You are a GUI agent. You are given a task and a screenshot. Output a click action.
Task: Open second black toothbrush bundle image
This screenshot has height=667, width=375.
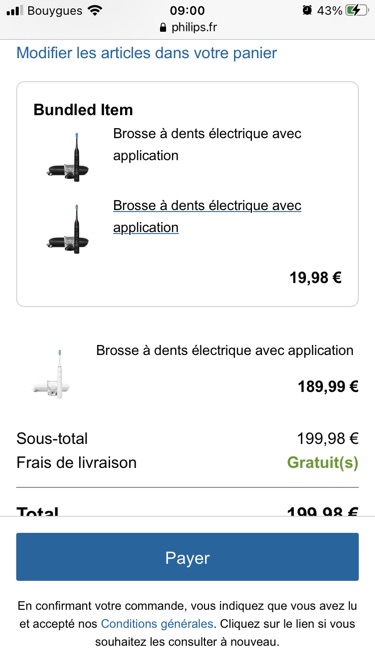[x=68, y=229]
